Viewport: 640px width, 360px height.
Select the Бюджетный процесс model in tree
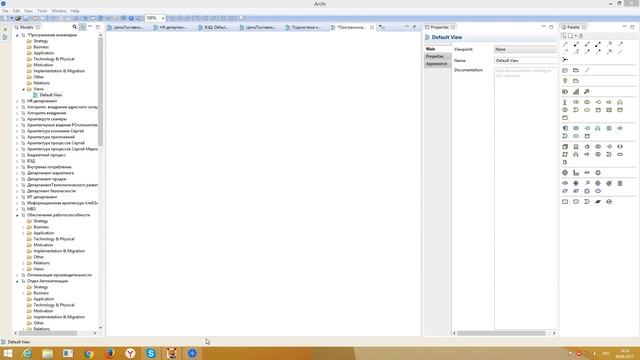(x=46, y=155)
